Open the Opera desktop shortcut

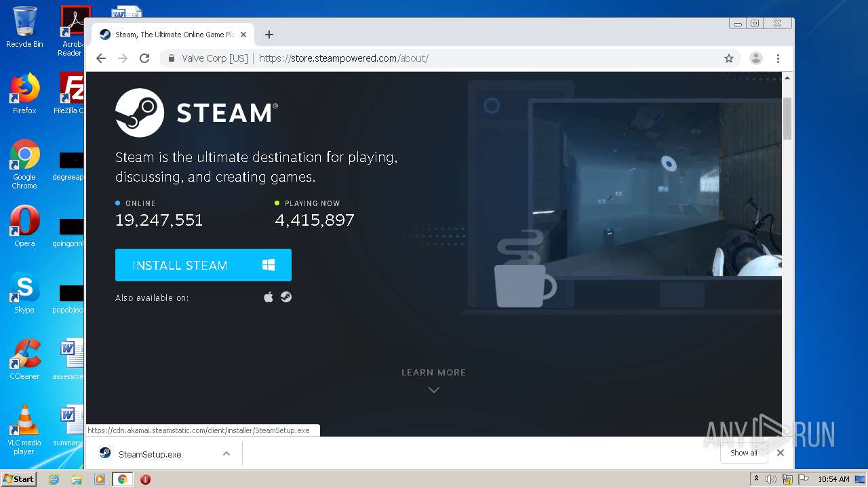(24, 226)
